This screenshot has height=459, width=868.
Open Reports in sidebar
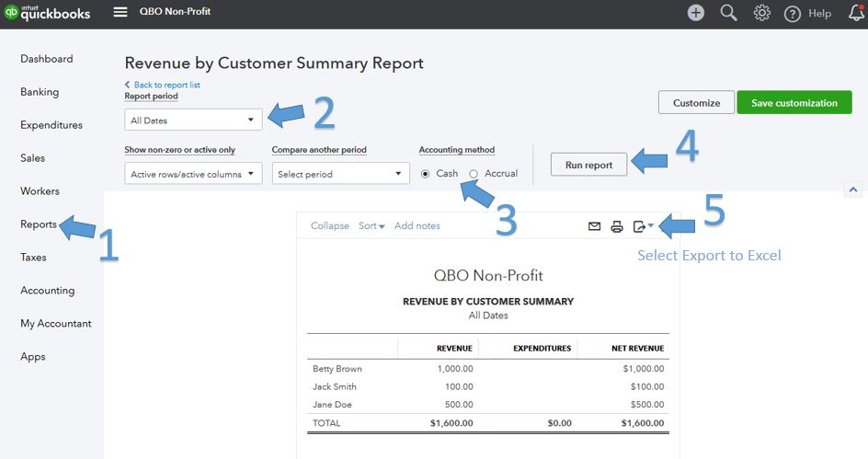(x=39, y=224)
